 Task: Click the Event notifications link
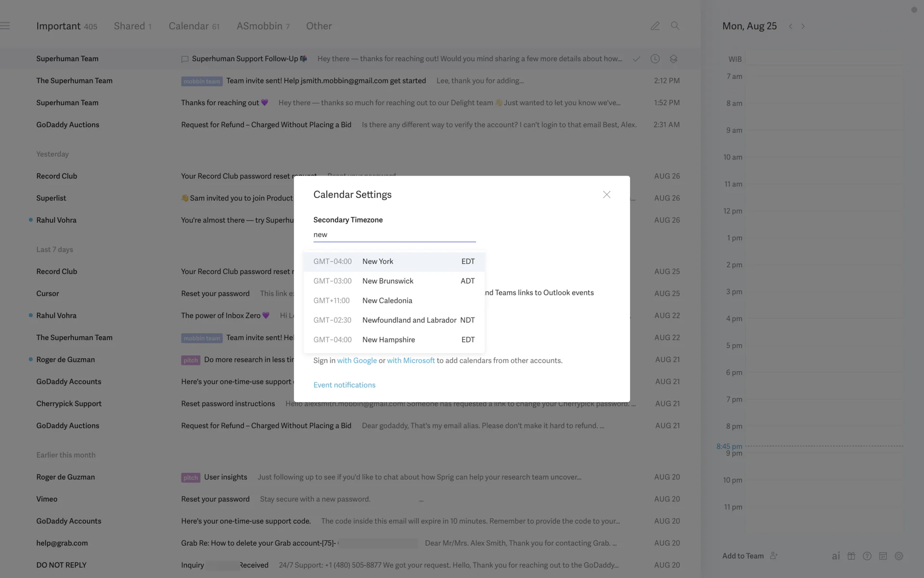tap(344, 385)
